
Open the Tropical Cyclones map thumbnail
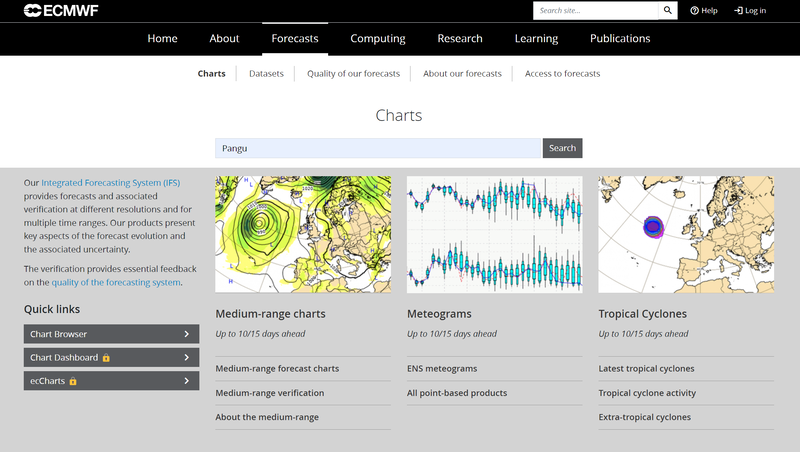[x=686, y=234]
